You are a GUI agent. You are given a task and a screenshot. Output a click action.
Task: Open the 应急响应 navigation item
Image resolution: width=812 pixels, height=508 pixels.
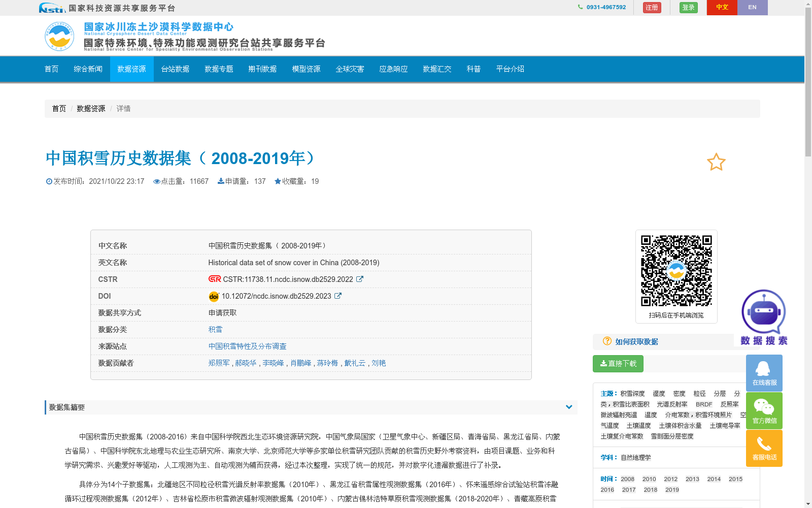click(x=394, y=69)
